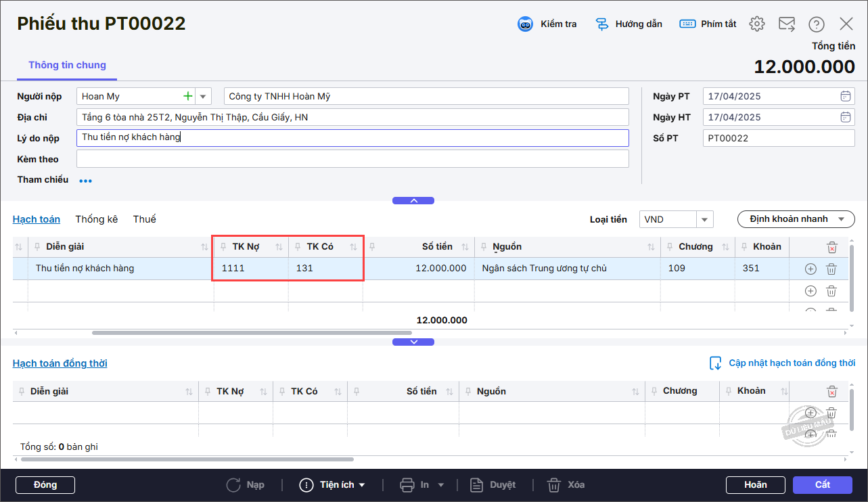The width and height of the screenshot is (868, 502).
Task: Add new payer with green plus icon
Action: pos(187,96)
